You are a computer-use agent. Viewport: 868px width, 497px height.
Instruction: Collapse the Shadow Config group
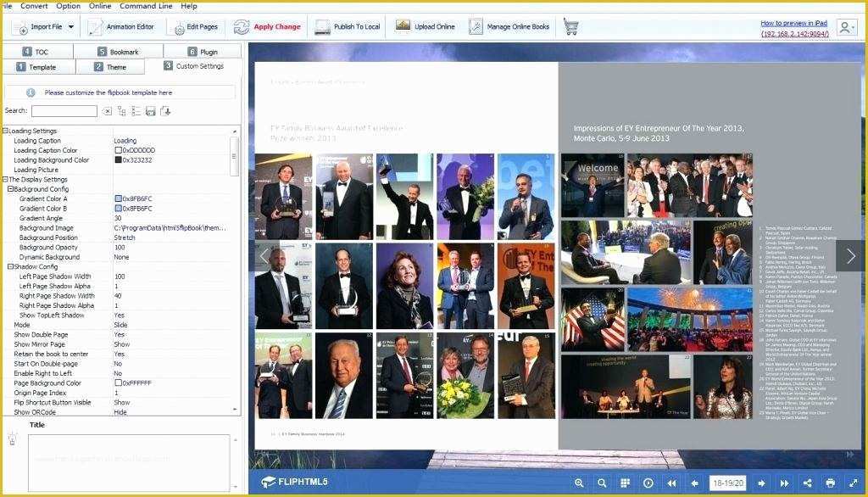[10, 266]
